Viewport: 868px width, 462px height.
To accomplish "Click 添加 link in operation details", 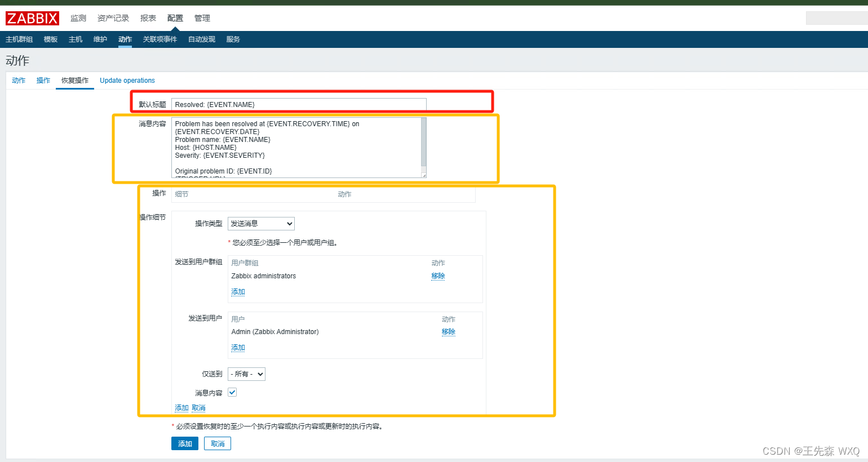I will coord(181,408).
